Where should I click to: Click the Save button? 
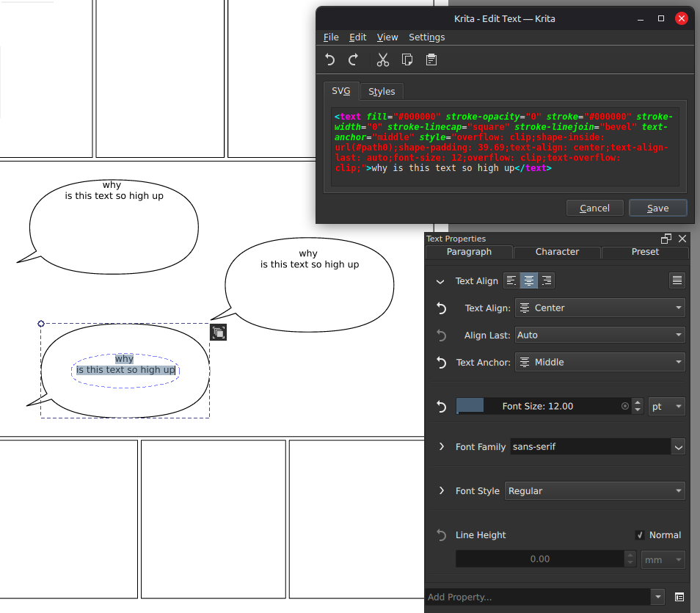click(657, 208)
